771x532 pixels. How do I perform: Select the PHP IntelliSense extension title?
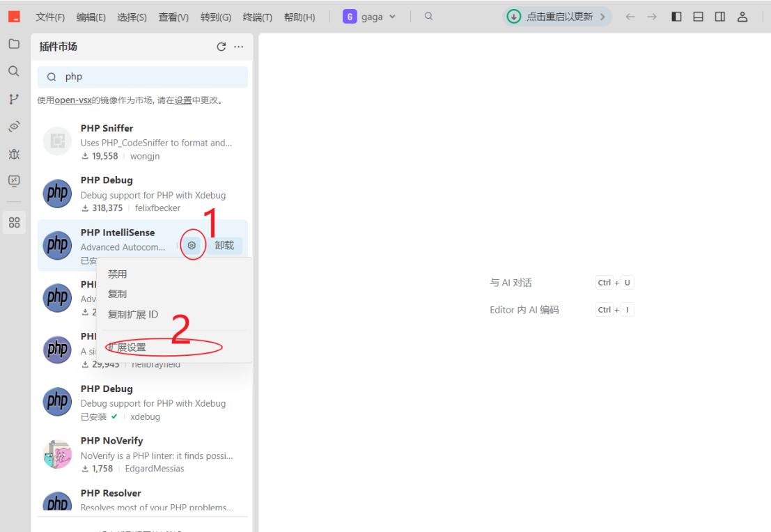pos(118,233)
